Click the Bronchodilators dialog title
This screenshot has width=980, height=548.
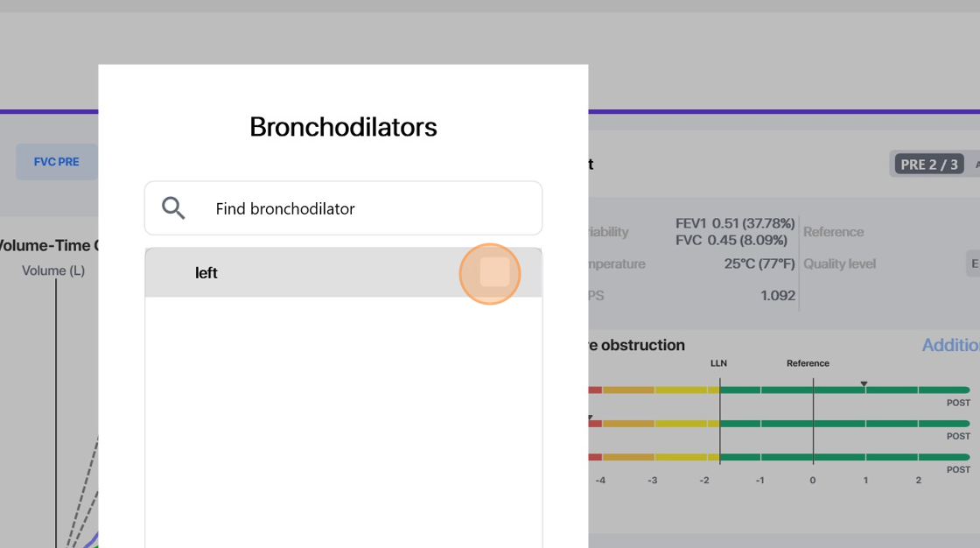[x=343, y=127]
